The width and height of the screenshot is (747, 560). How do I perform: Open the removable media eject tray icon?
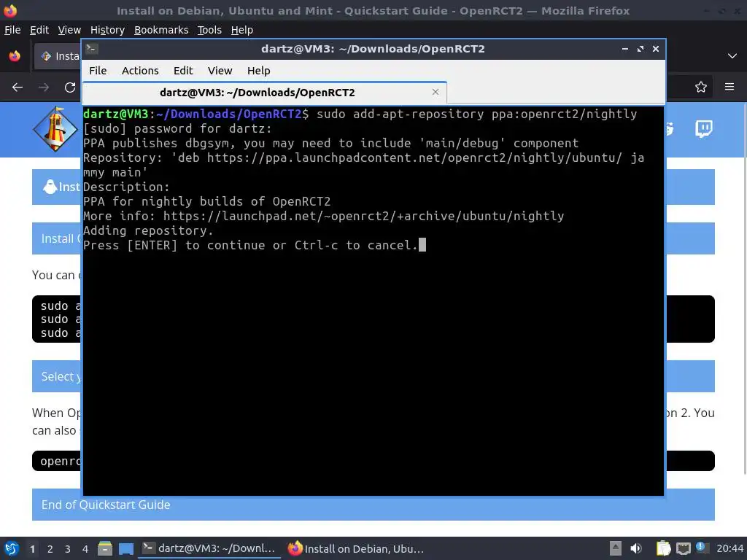[x=616, y=548]
